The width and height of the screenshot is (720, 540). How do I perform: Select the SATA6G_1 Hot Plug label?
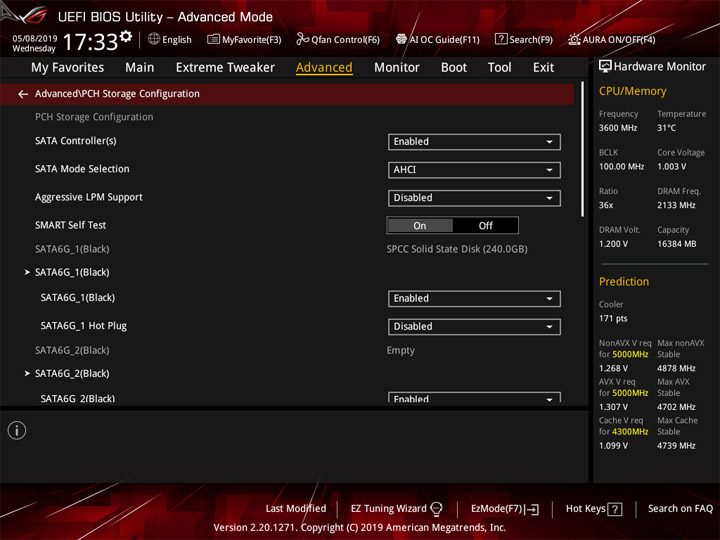(84, 326)
